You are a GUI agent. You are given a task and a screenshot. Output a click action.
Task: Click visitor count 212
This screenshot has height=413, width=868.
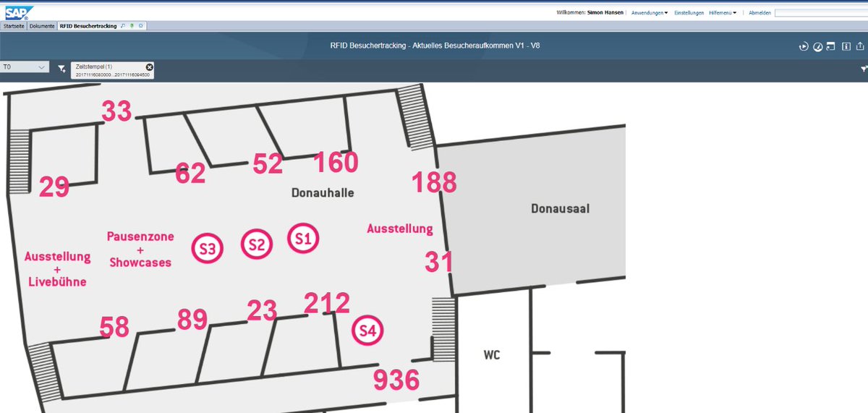point(327,302)
